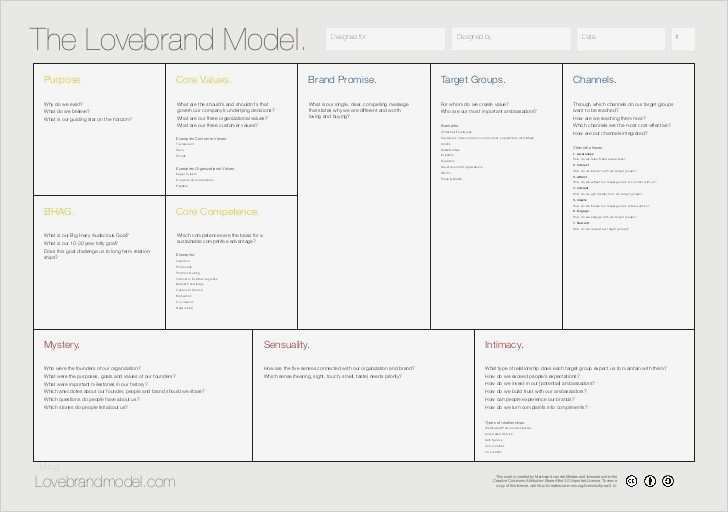This screenshot has width=728, height=512.
Task: Click the 'Designed by' field
Action: [511, 39]
